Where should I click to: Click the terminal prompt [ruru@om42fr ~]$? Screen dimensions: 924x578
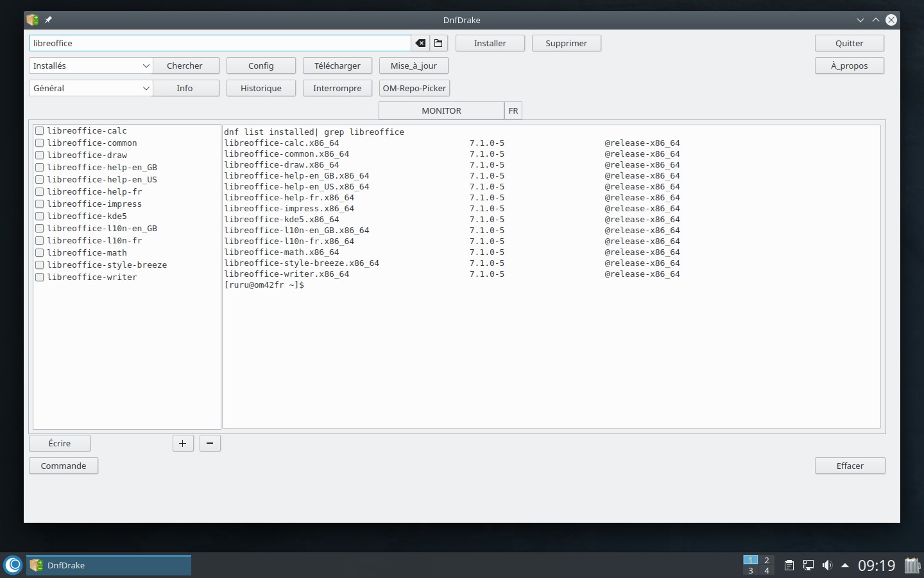[x=264, y=285]
